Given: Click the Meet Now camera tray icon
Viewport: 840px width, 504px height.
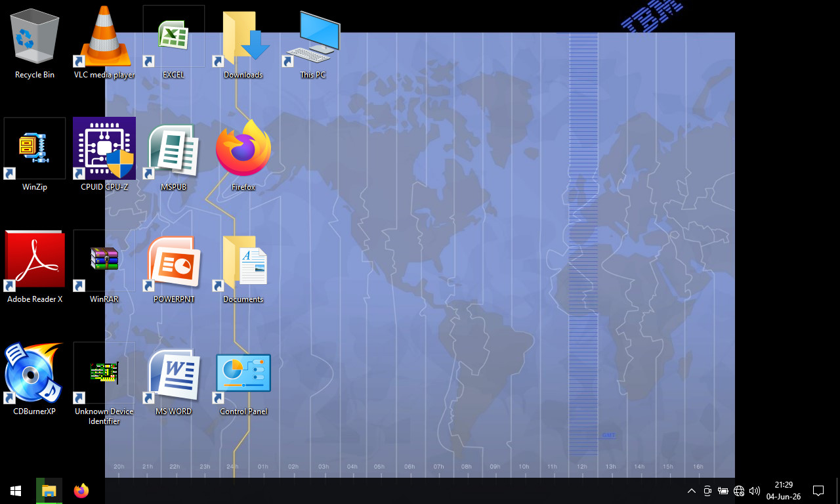Looking at the screenshot, I should click(707, 491).
